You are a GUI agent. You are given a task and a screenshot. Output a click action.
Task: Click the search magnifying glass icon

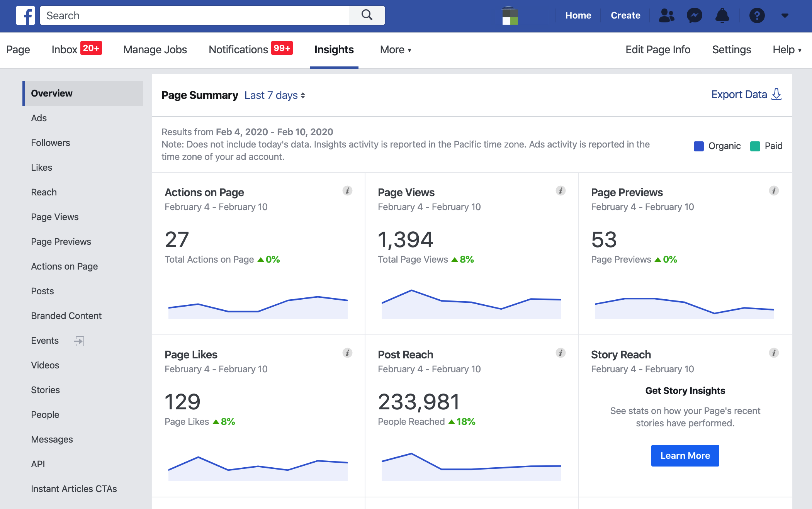pyautogui.click(x=367, y=15)
